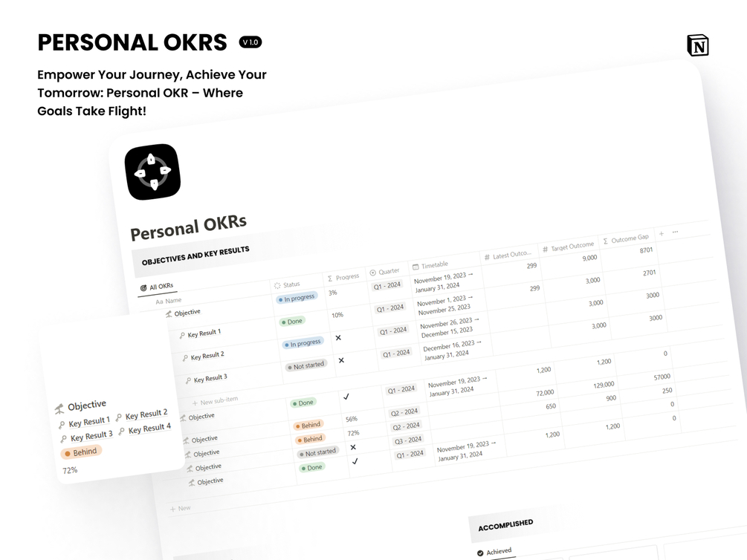Screen dimensions: 747x560
Task: Add a row with the bottom New button
Action: click(x=180, y=509)
